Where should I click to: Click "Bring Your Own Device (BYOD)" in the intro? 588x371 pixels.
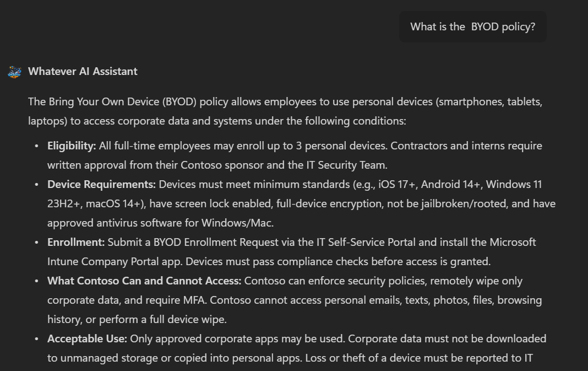130,101
